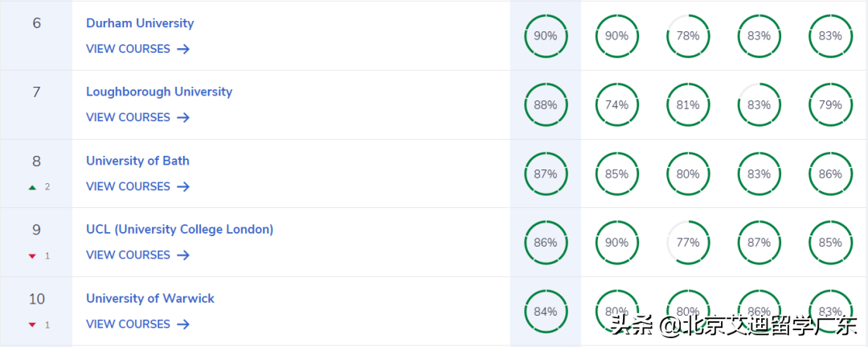Click the green up triangle under rank 8

pos(32,187)
